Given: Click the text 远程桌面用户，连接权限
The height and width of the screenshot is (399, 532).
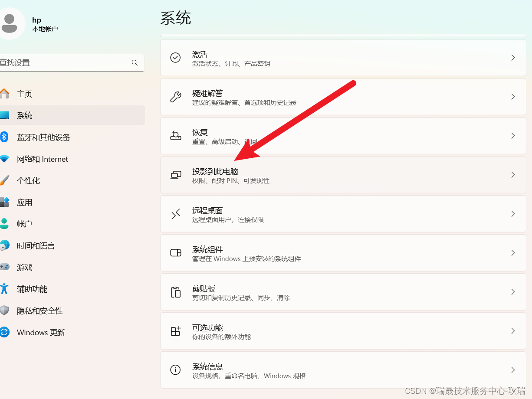Looking at the screenshot, I should pyautogui.click(x=228, y=220).
